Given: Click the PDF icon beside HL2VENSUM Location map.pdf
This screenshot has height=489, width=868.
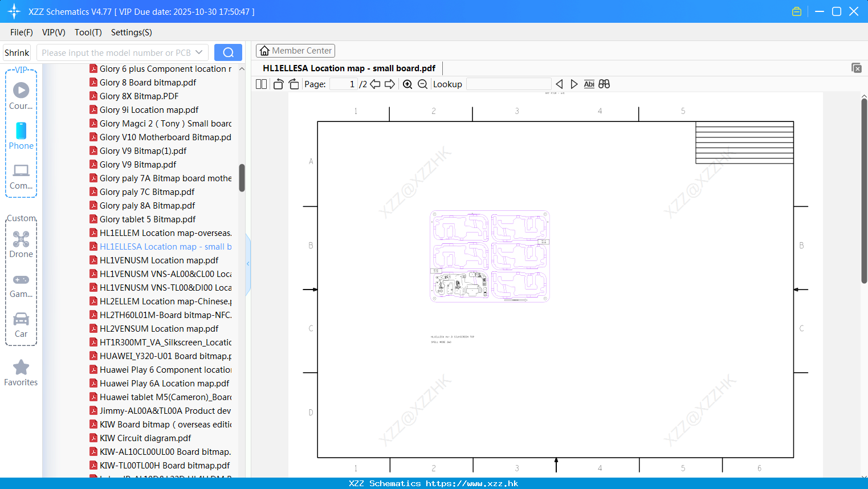Looking at the screenshot, I should pos(93,329).
